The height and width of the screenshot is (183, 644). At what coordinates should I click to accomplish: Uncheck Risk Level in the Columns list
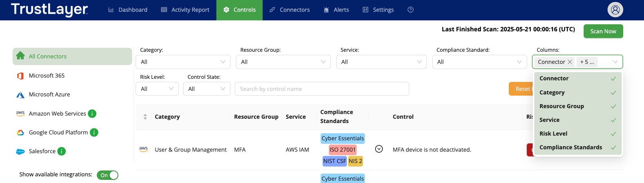pyautogui.click(x=578, y=134)
